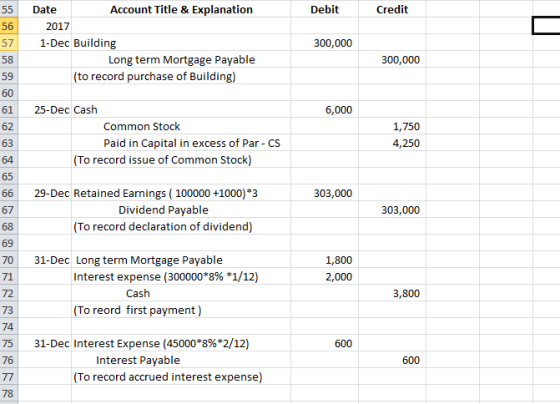This screenshot has height=404, width=560.
Task: Select '(To record issue of Common Stock)' cell
Action: (181, 160)
